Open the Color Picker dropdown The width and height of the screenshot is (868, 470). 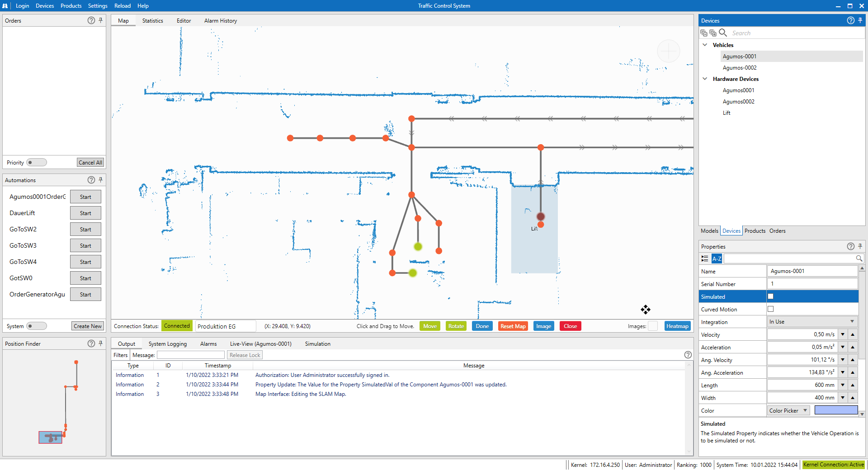click(788, 410)
